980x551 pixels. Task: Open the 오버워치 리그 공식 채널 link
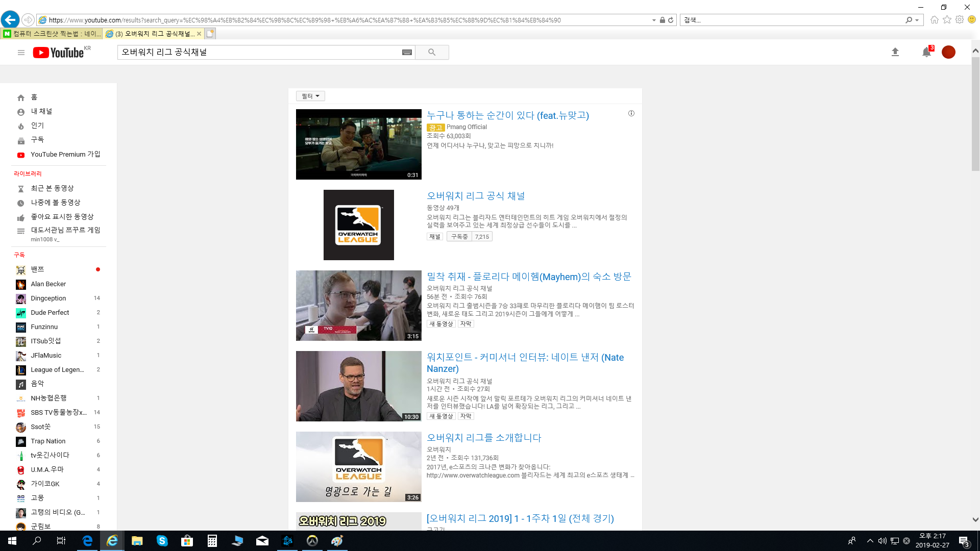(475, 196)
